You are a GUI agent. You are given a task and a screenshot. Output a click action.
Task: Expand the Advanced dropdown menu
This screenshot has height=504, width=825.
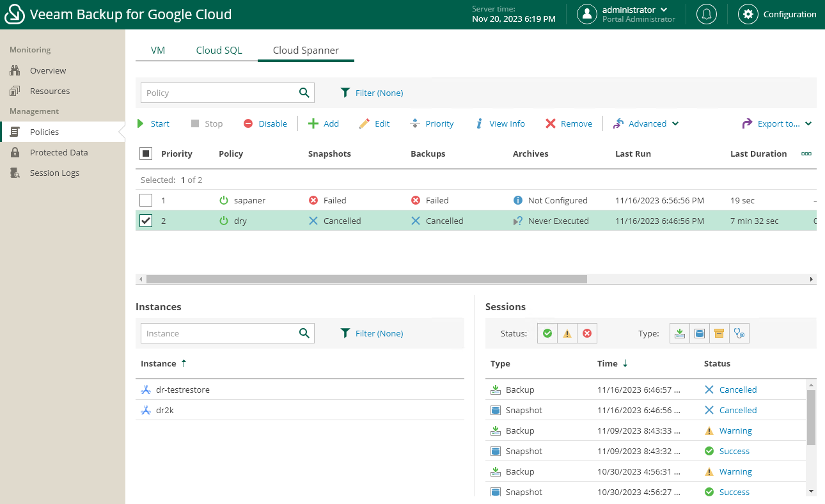click(646, 123)
